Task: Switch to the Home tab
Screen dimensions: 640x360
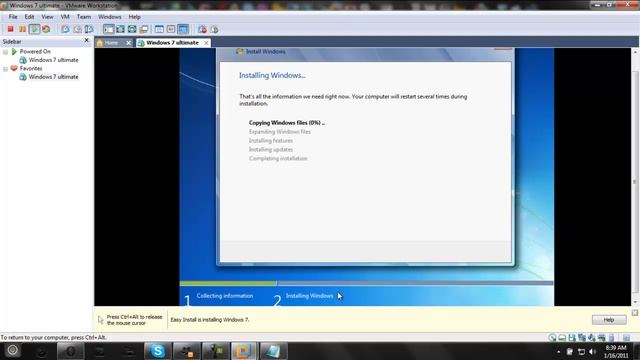Action: coord(111,42)
